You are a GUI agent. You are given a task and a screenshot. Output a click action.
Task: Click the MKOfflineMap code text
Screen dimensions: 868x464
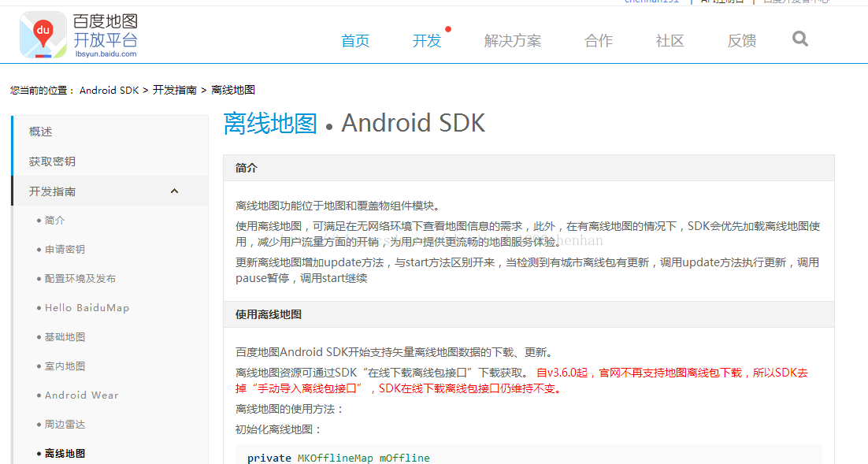(x=335, y=458)
